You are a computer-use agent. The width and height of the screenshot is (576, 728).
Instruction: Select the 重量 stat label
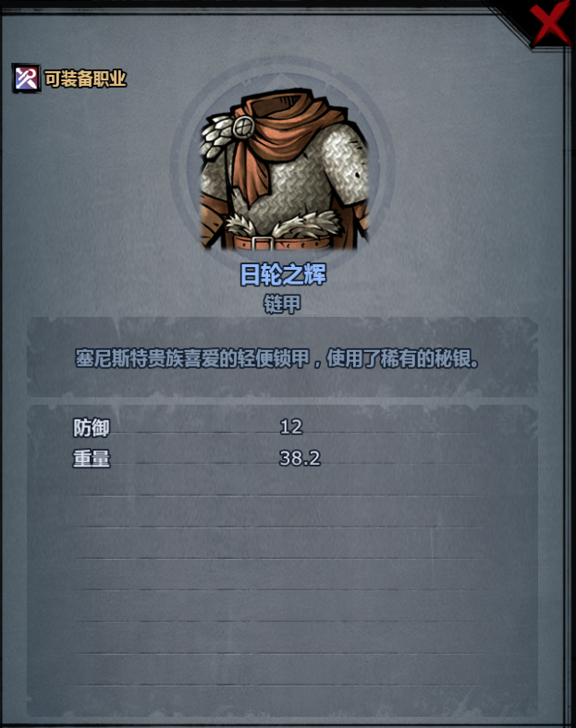[92, 458]
